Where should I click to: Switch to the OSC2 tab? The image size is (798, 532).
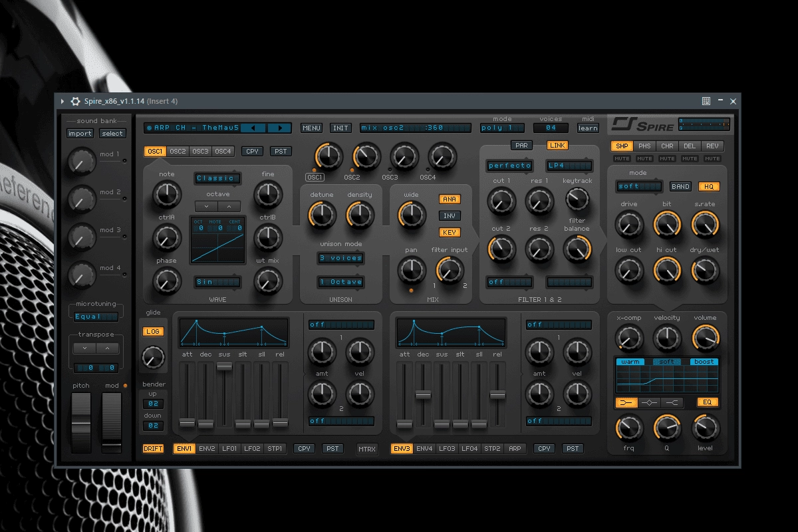[178, 152]
